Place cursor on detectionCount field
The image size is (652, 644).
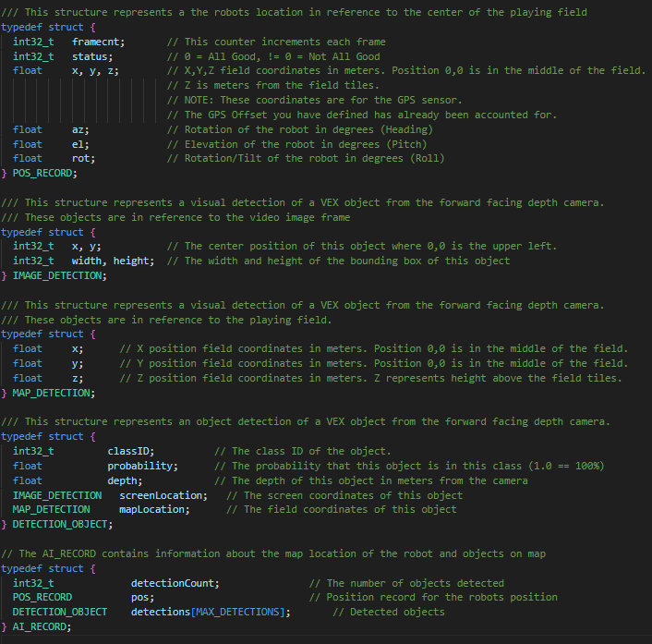tap(175, 583)
